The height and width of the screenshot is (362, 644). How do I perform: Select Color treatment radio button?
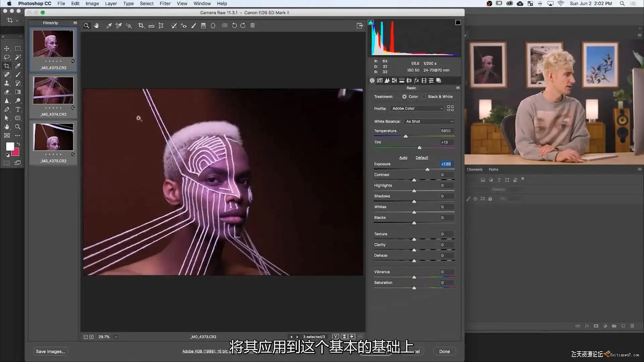point(405,97)
